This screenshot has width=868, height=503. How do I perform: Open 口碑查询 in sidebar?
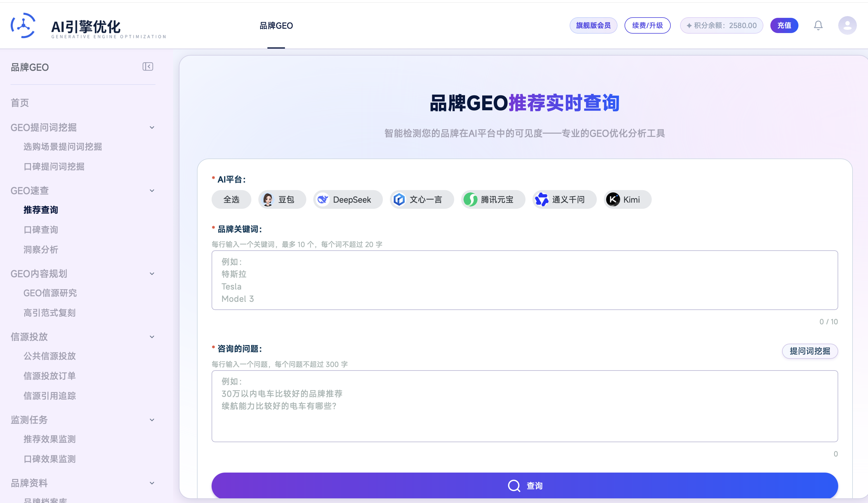41,230
